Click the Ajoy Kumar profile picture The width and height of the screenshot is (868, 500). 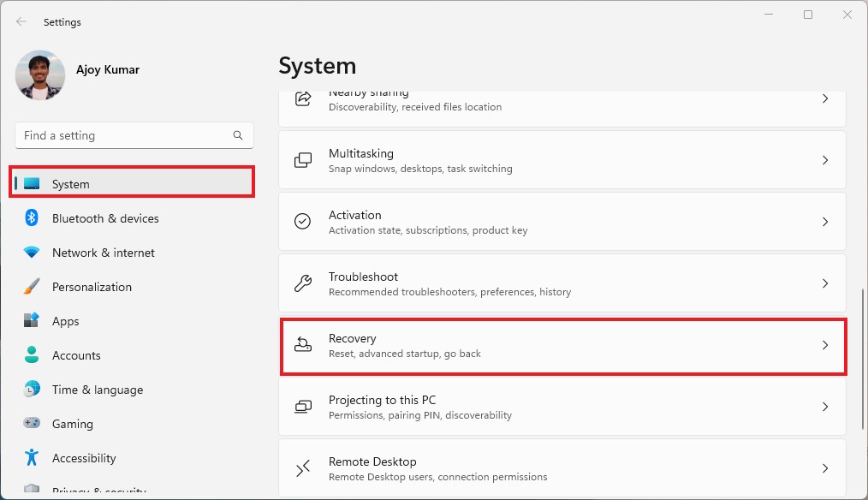pyautogui.click(x=40, y=75)
